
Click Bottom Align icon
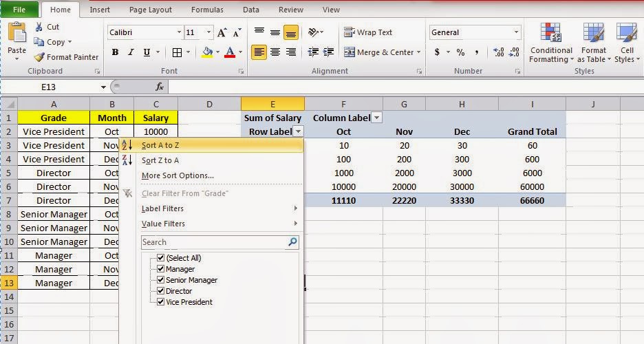coord(291,32)
